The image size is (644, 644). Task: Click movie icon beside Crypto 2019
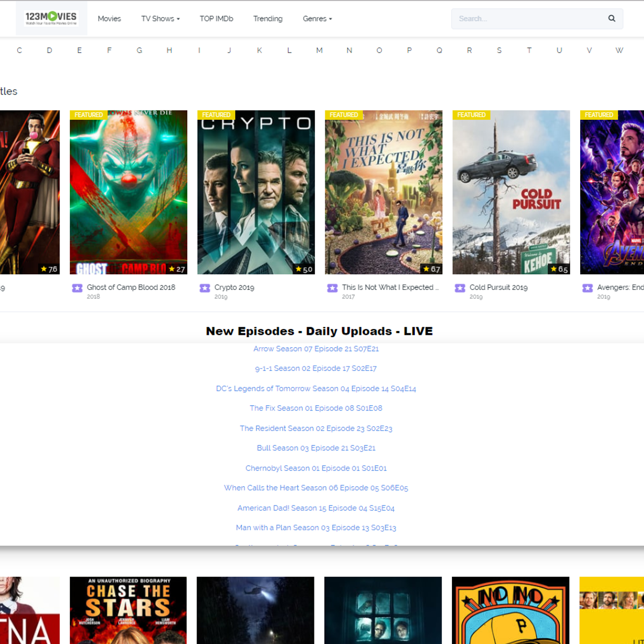205,288
